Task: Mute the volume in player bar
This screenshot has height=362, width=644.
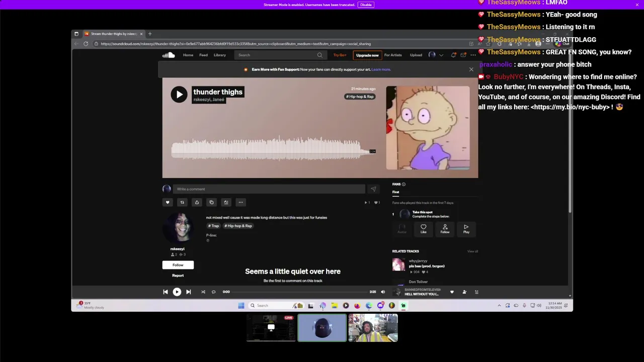Action: click(383, 292)
